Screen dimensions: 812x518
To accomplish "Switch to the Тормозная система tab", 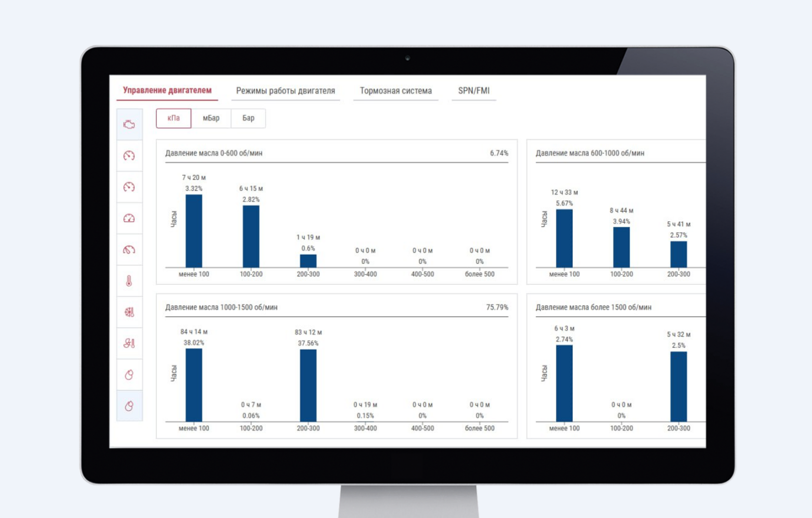I will (x=395, y=91).
